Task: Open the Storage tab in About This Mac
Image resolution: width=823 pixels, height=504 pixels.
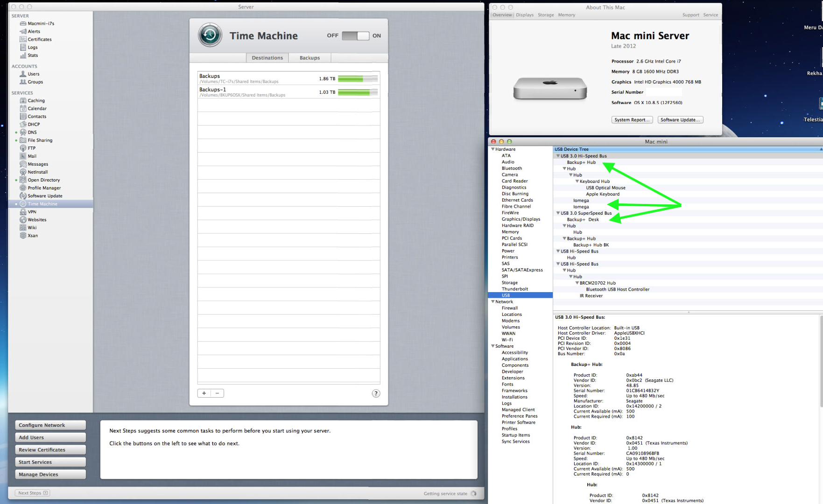Action: (x=546, y=15)
